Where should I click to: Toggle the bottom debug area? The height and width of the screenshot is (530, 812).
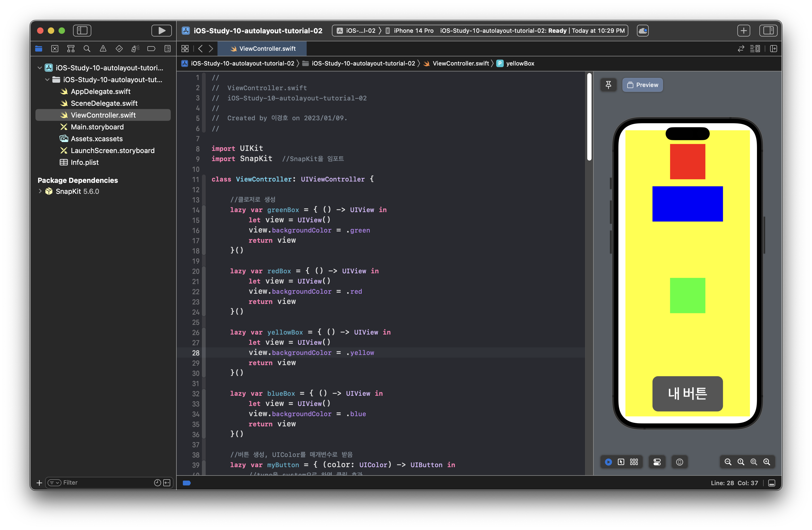coord(772,483)
